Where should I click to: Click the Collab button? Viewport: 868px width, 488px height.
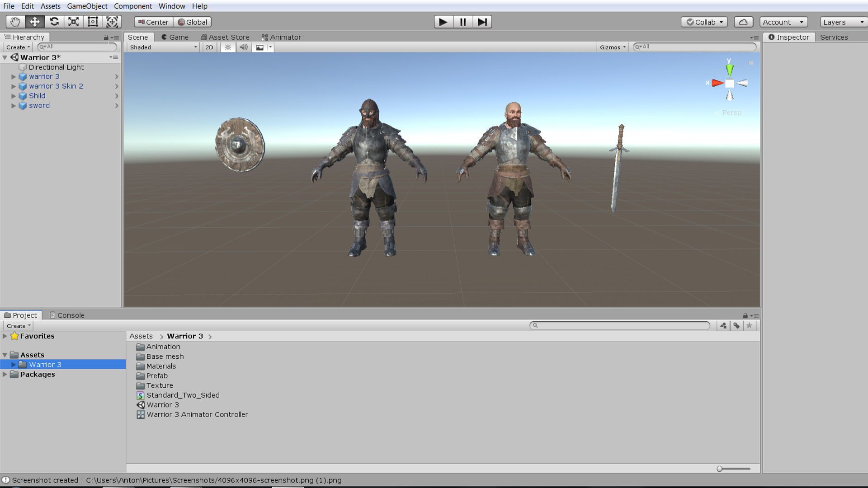click(704, 22)
